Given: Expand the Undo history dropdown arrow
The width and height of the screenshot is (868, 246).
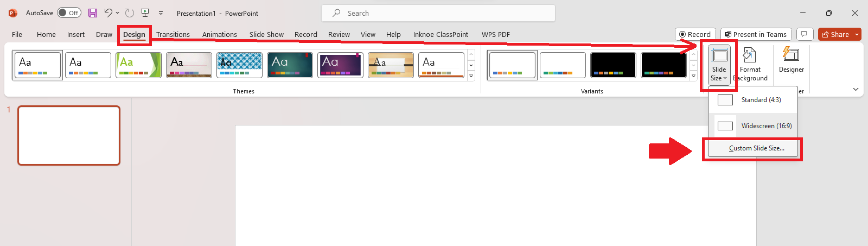Looking at the screenshot, I should pyautogui.click(x=117, y=13).
